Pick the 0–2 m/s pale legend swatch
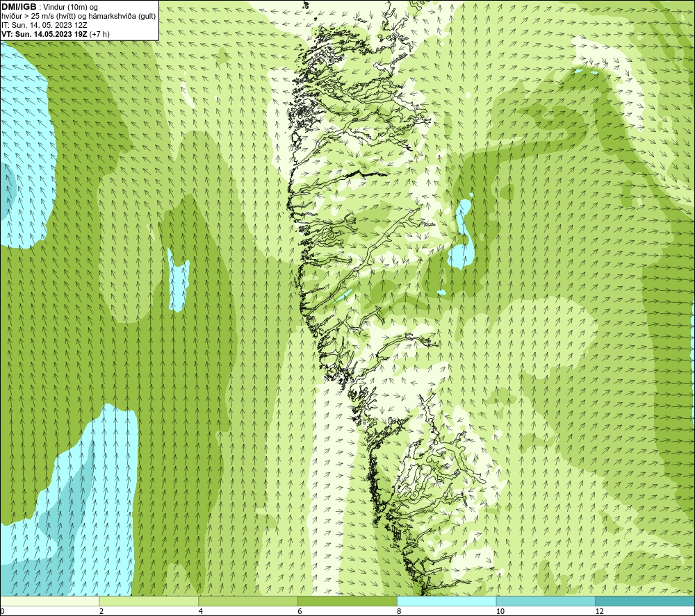Image resolution: width=695 pixels, height=616 pixels. pyautogui.click(x=49, y=601)
